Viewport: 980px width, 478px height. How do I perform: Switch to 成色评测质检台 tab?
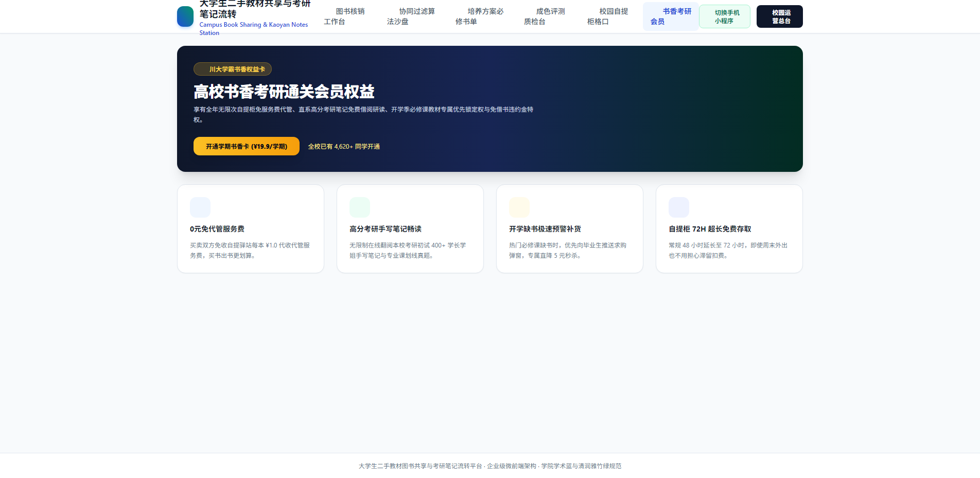coord(545,16)
